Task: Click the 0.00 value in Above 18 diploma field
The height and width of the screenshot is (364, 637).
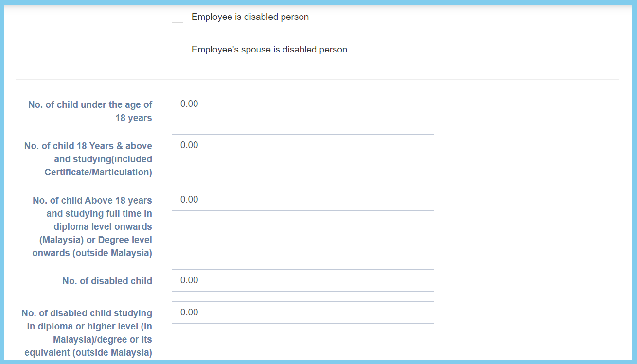Action: click(189, 200)
